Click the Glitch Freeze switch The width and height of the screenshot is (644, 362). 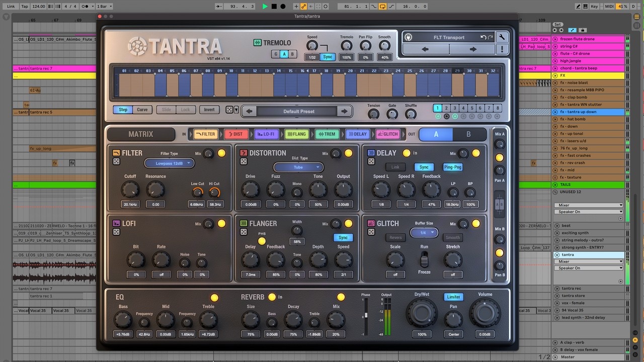coord(424,260)
